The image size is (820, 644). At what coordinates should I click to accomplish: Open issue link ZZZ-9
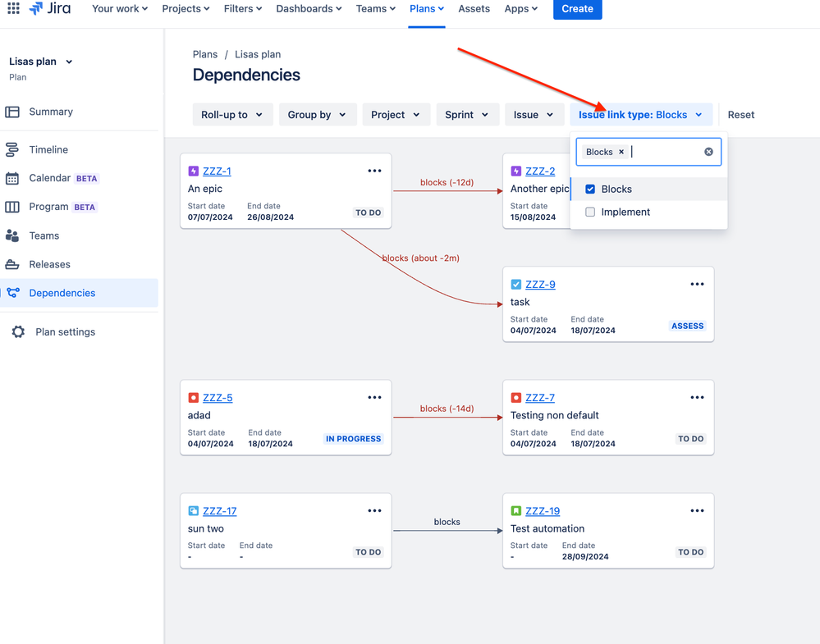pyautogui.click(x=540, y=285)
